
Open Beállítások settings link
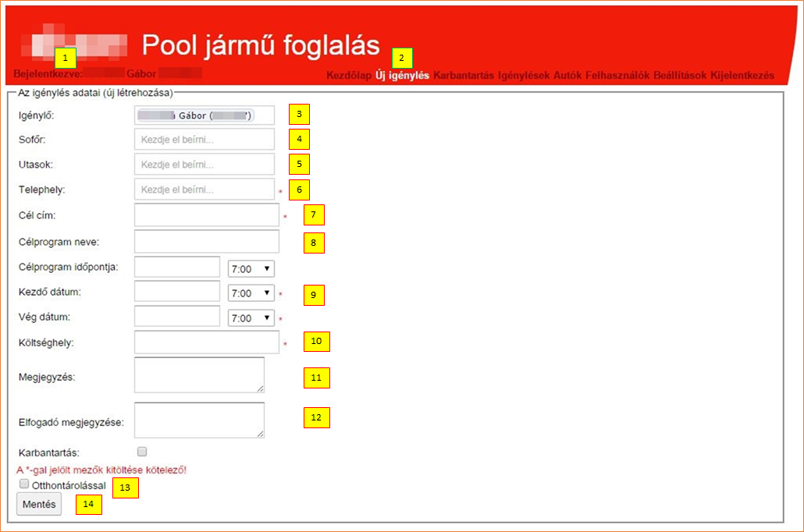680,76
